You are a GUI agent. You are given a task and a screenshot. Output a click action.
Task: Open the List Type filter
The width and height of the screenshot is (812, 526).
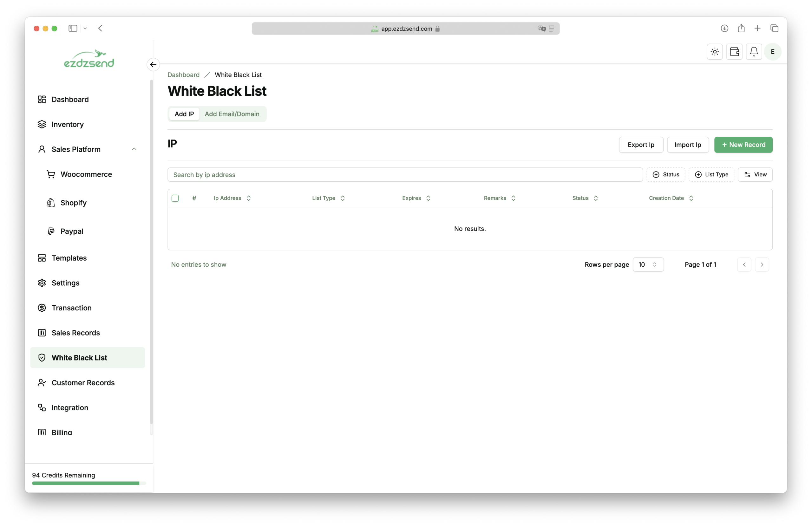point(711,174)
